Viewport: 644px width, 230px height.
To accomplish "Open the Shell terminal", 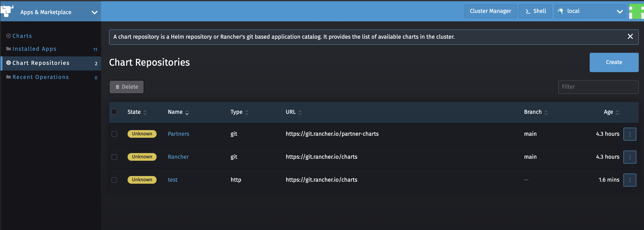I will tap(535, 11).
